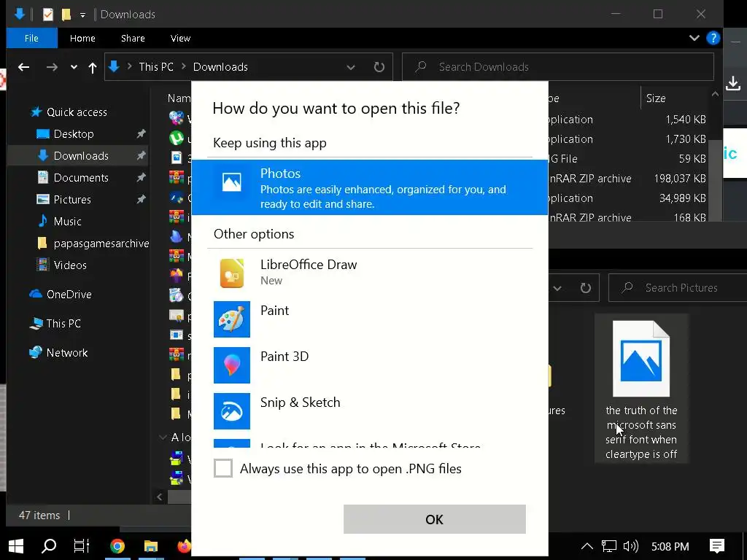Open Pictures in navigation pane
Image resolution: width=747 pixels, height=560 pixels.
tap(72, 200)
